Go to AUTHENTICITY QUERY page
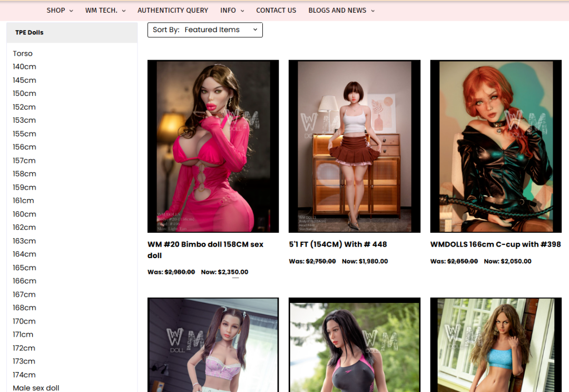 173,10
